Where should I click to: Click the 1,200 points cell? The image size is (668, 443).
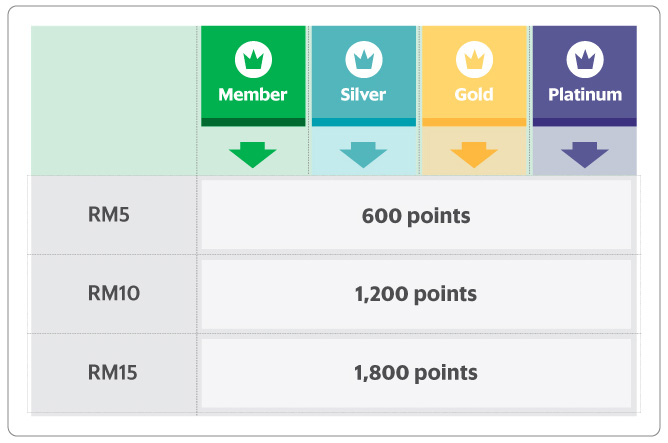(x=416, y=294)
